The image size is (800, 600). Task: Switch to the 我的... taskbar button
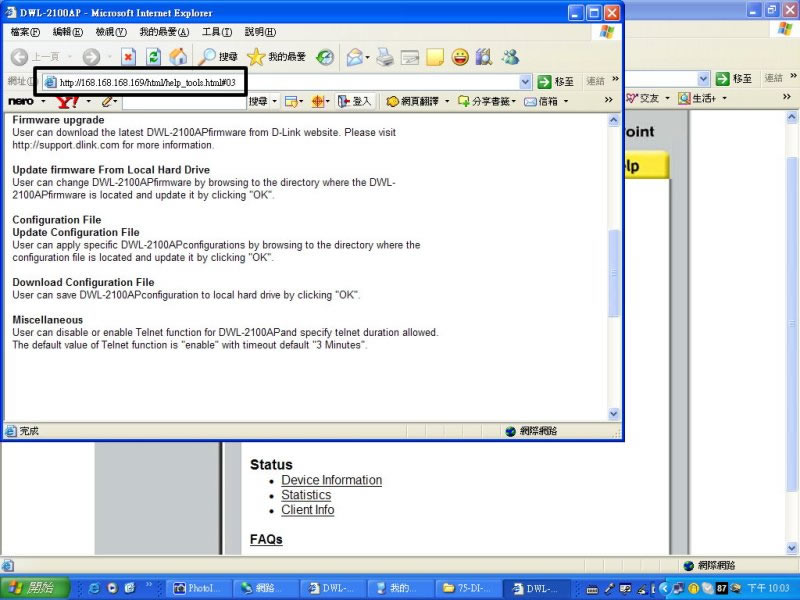click(402, 588)
